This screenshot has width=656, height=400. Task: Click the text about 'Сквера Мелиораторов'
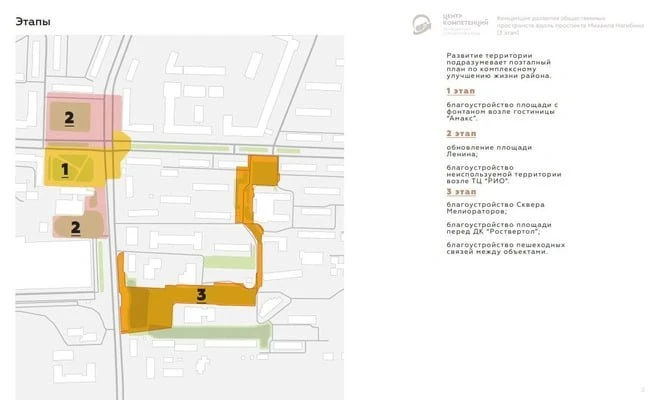click(x=495, y=208)
